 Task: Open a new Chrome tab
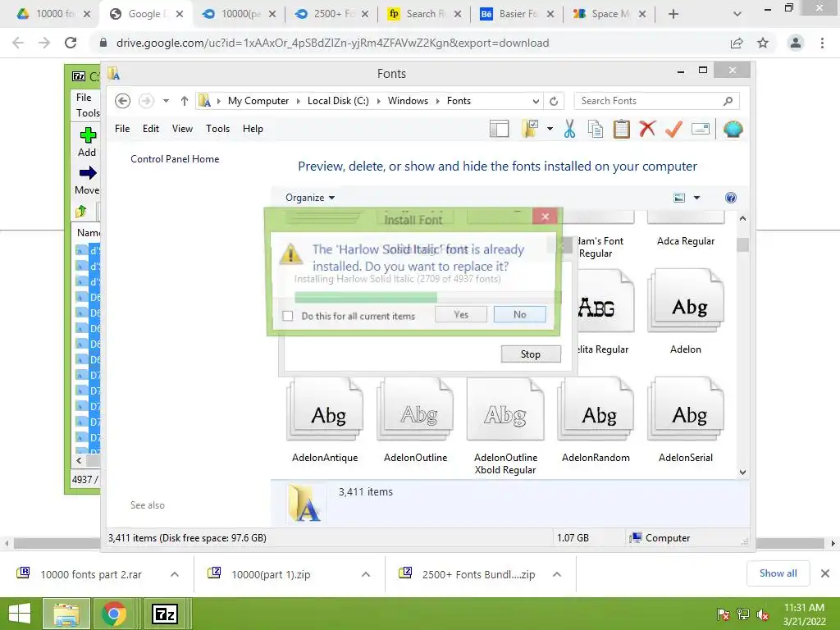pos(673,14)
